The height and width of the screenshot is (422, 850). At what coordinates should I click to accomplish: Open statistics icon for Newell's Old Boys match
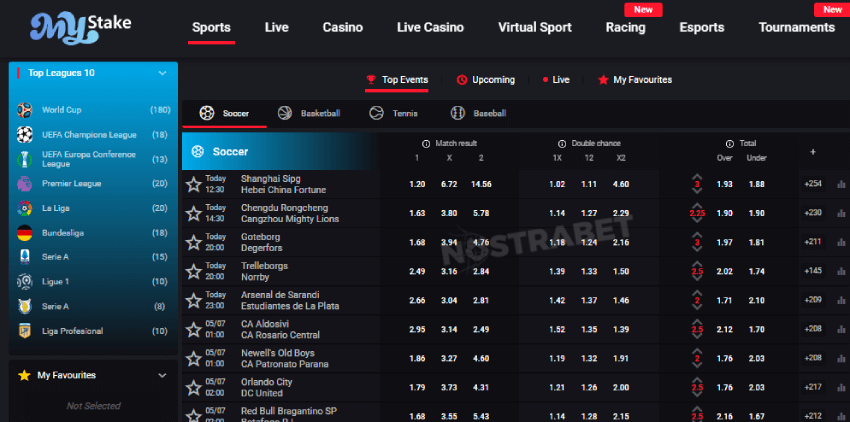[841, 359]
